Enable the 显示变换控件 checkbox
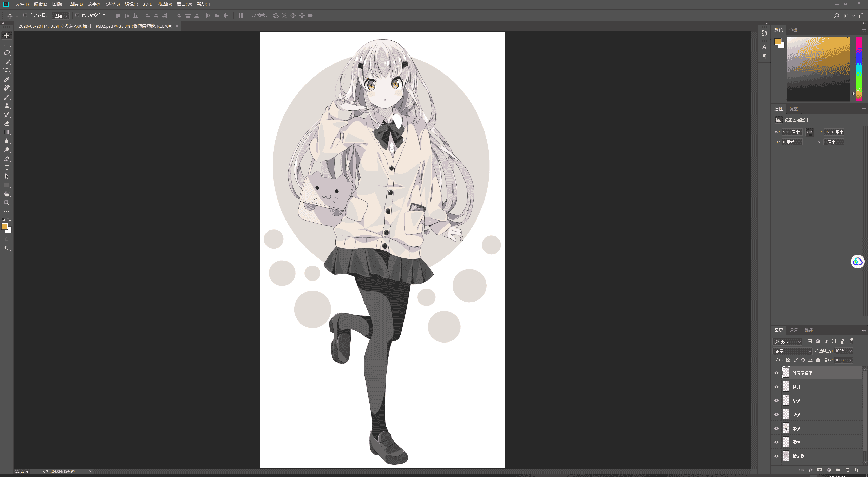The image size is (868, 477). pyautogui.click(x=77, y=15)
